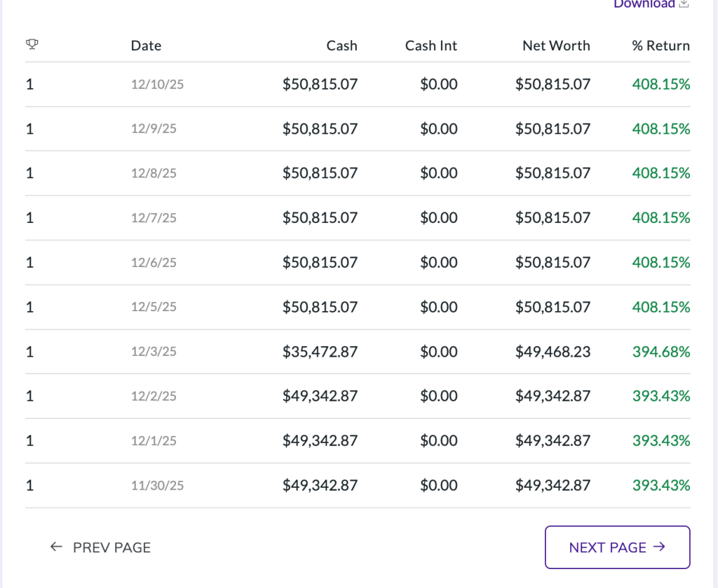Go to the next page of results

coord(617,547)
